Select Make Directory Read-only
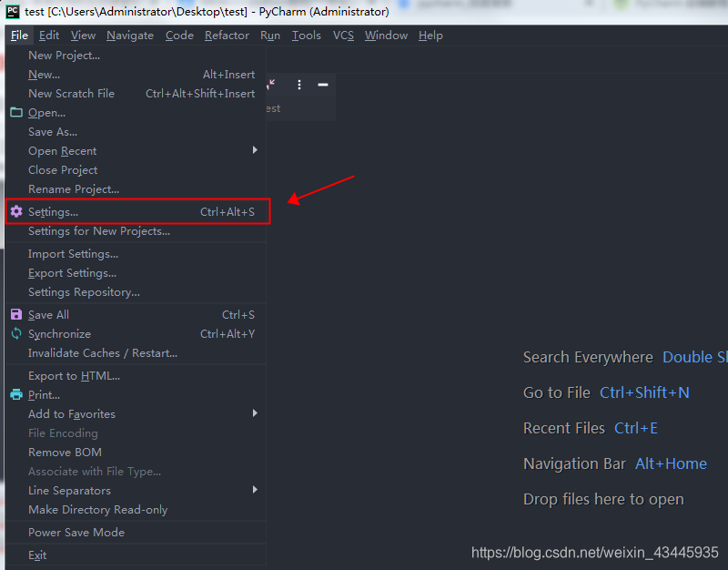Image resolution: width=728 pixels, height=570 pixels. (x=136, y=510)
